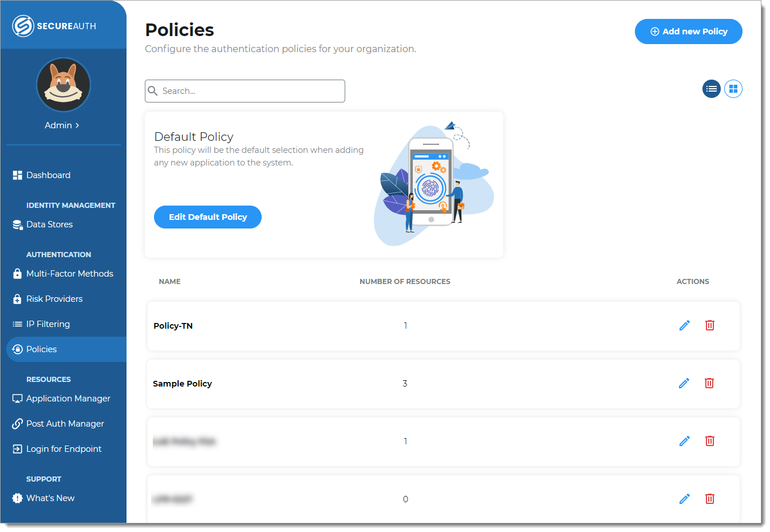Image resolution: width=770 pixels, height=532 pixels.
Task: Click the Data Stores database icon
Action: (x=17, y=224)
